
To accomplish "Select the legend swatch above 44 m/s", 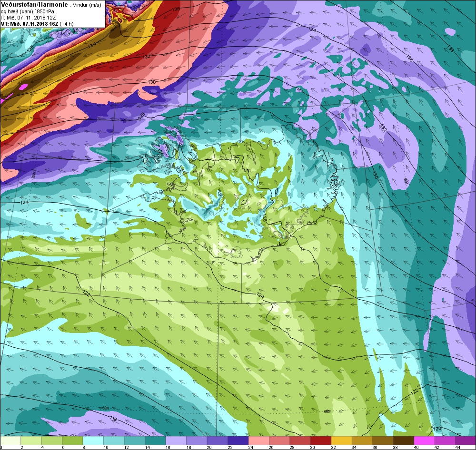I will [x=465, y=440].
